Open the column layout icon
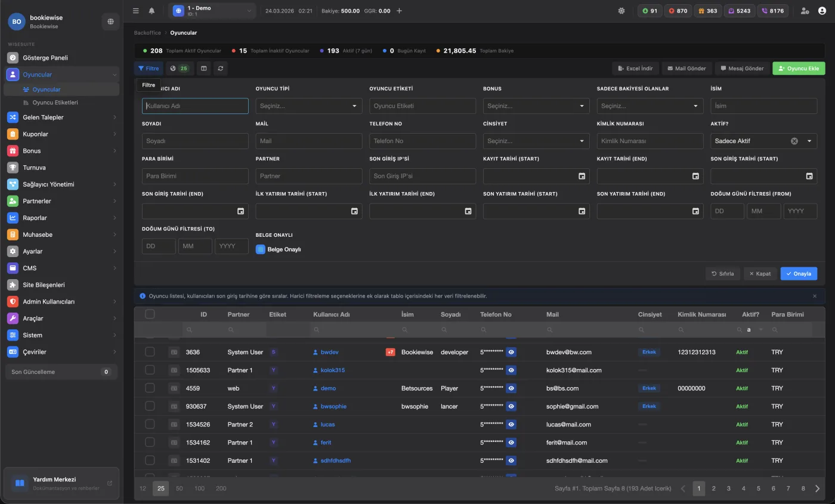835x504 pixels. click(x=204, y=69)
